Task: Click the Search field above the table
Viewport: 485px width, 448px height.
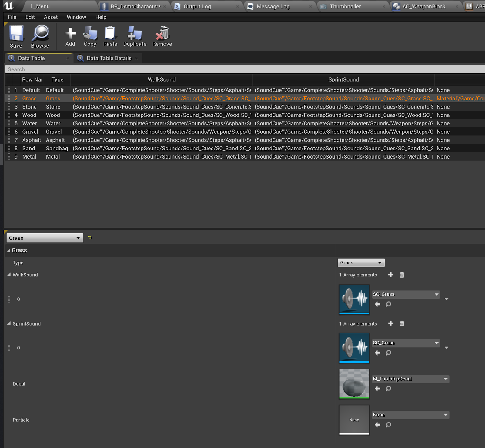Action: coord(245,69)
